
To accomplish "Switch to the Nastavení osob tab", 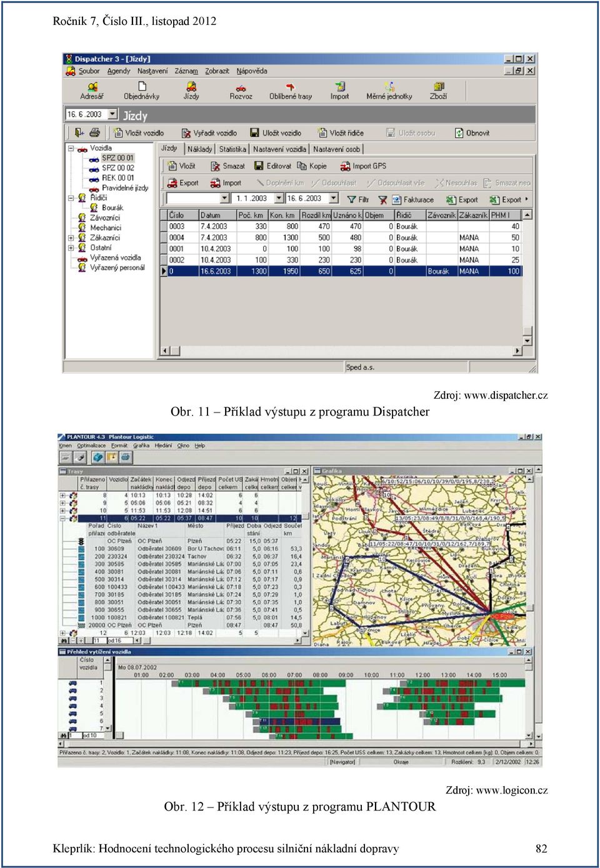I will 336,149.
